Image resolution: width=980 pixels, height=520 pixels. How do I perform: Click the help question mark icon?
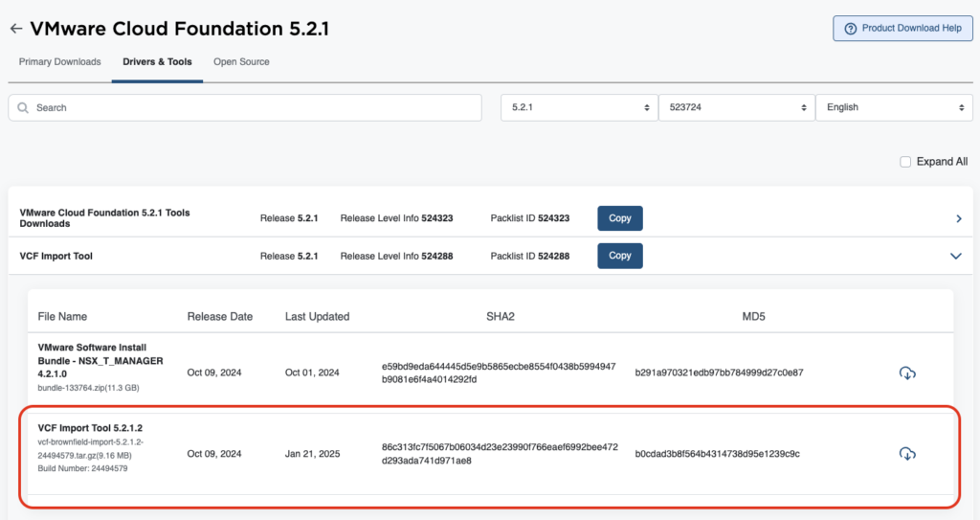coord(850,29)
